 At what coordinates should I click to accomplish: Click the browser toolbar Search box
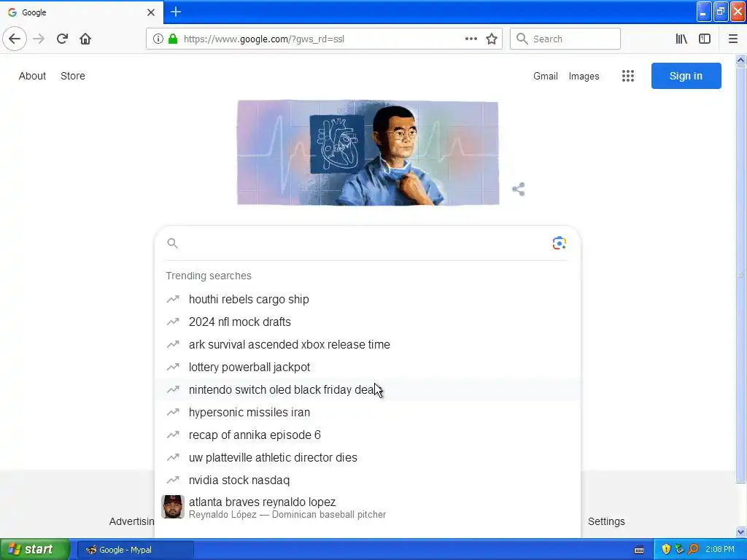565,39
